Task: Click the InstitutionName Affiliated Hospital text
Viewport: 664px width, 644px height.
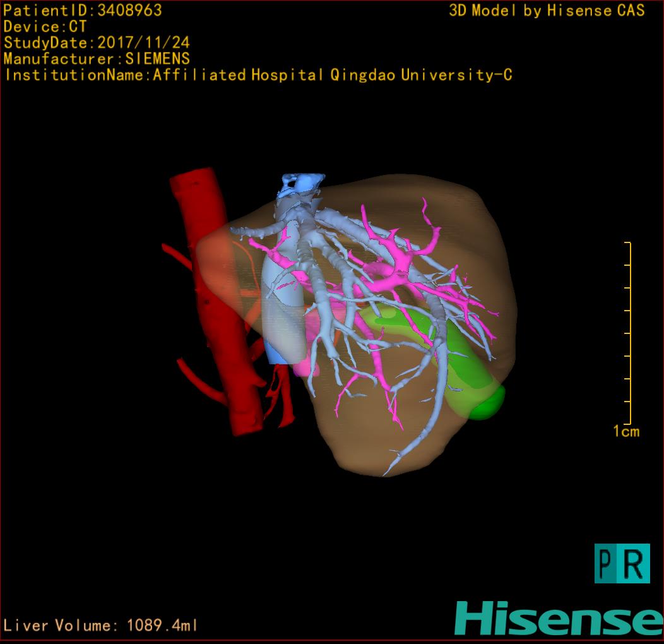Action: pyautogui.click(x=258, y=75)
